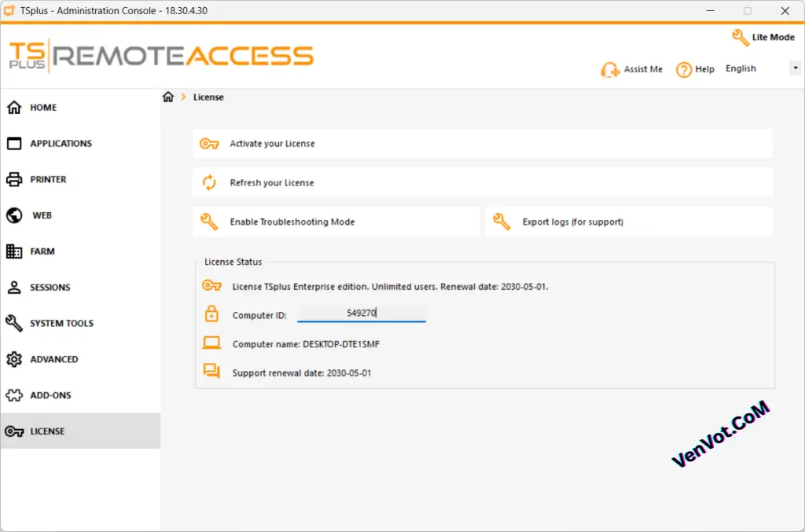Click the License Status group heading
This screenshot has height=532, width=805.
coord(233,262)
